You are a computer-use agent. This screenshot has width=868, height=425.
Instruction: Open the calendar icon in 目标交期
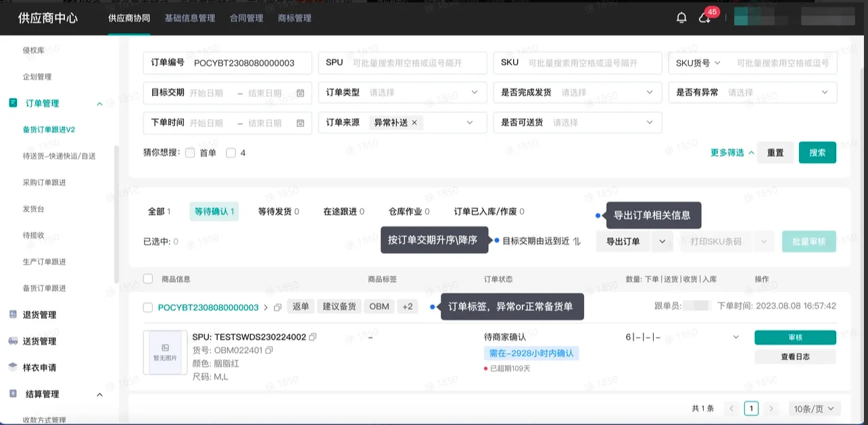point(300,93)
